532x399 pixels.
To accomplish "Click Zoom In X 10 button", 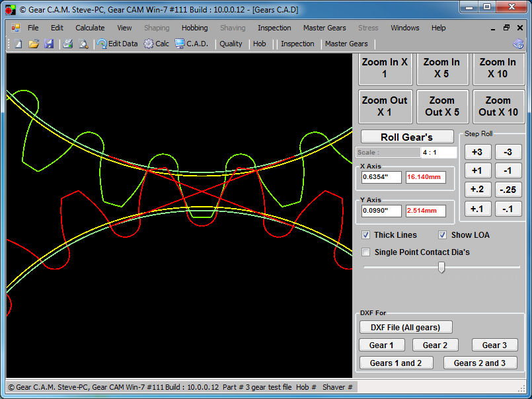I will (x=498, y=69).
